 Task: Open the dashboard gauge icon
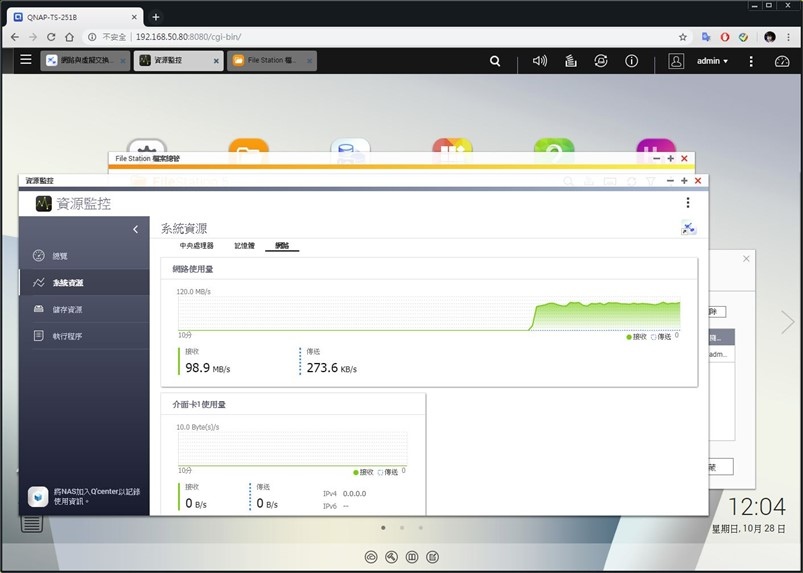781,61
